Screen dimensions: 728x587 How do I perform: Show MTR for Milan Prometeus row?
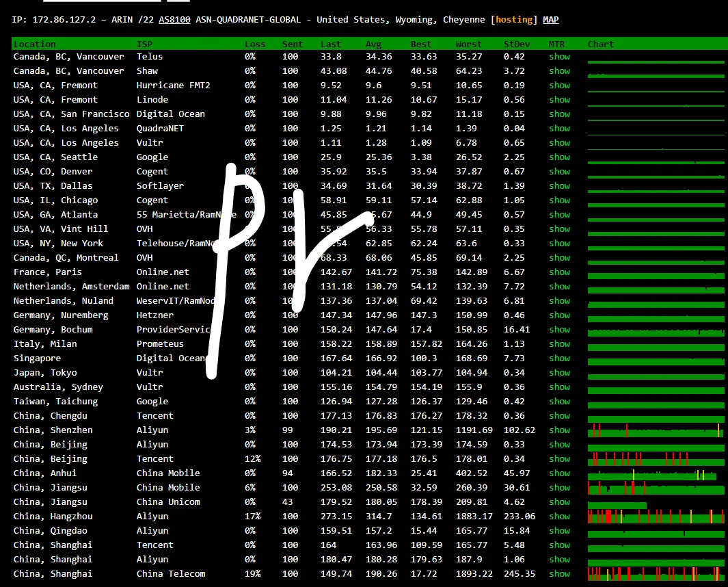pyautogui.click(x=559, y=344)
